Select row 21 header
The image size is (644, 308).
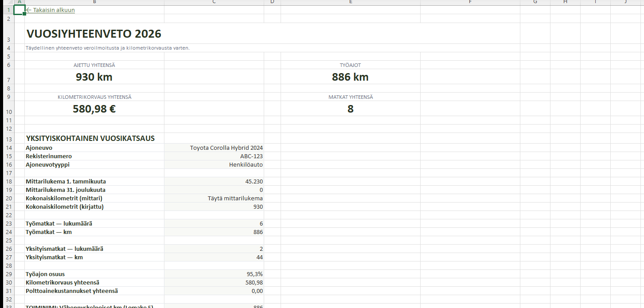pyautogui.click(x=7, y=207)
